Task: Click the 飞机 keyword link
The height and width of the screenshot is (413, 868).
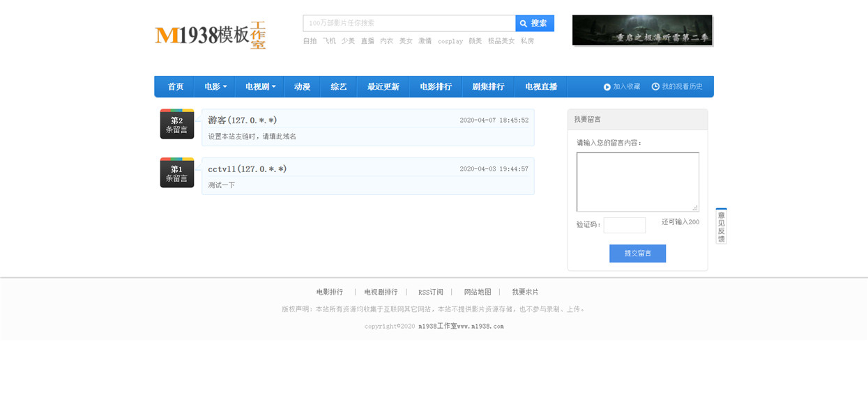Action: (329, 41)
